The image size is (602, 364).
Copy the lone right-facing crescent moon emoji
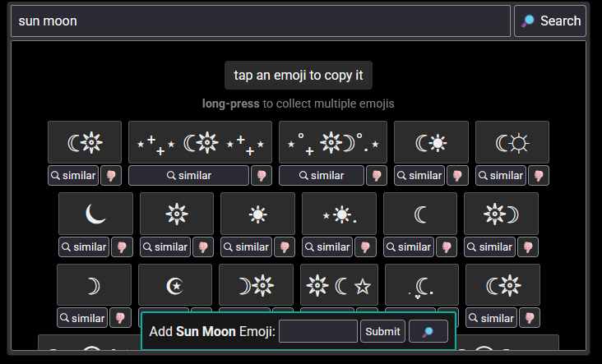click(x=94, y=284)
